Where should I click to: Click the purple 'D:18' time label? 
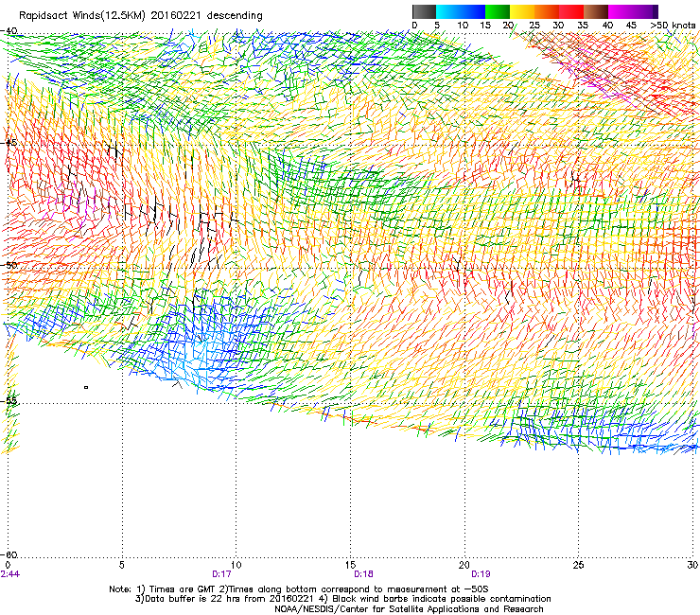[x=363, y=574]
